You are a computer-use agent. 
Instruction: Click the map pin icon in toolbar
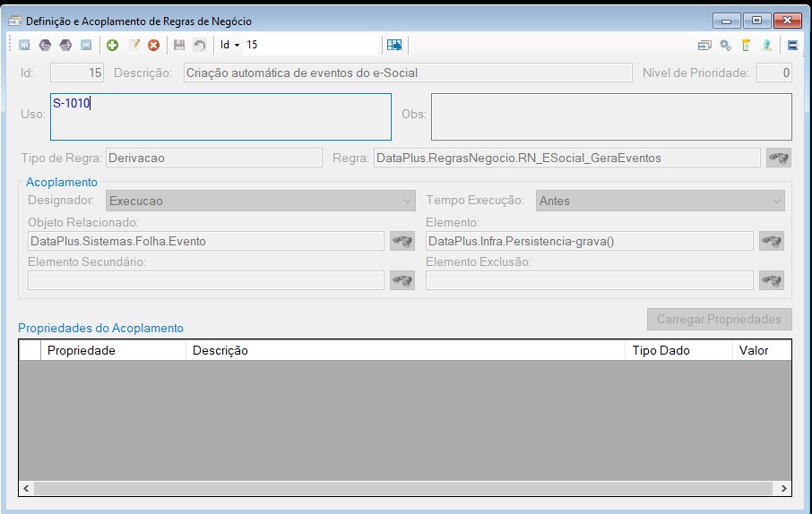[x=766, y=45]
